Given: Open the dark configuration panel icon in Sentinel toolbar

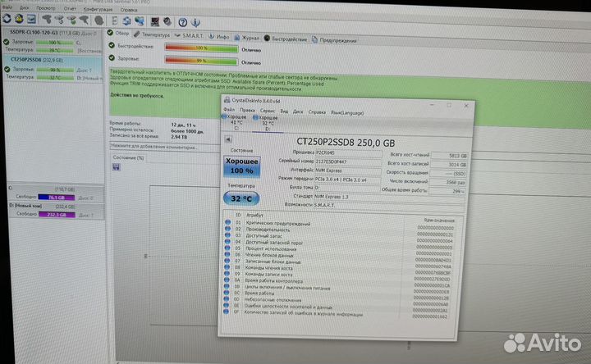Looking at the screenshot, I should click(x=155, y=22).
